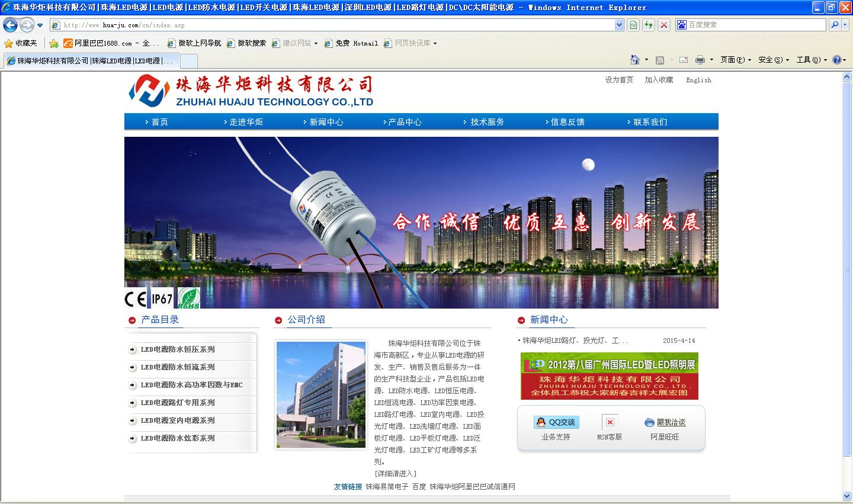Open the 百度 friend link
The height and width of the screenshot is (504, 853).
[419, 487]
